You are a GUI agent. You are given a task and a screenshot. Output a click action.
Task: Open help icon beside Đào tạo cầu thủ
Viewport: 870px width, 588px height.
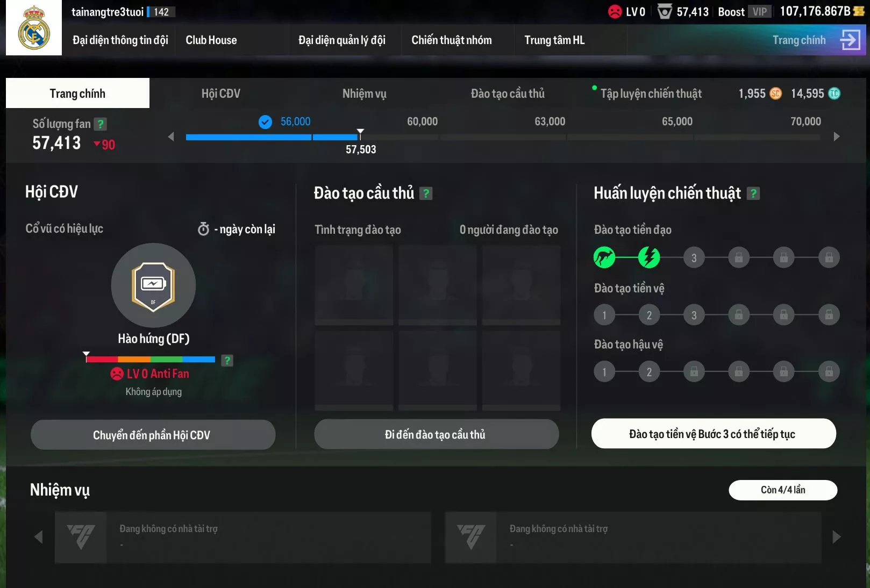point(426,193)
